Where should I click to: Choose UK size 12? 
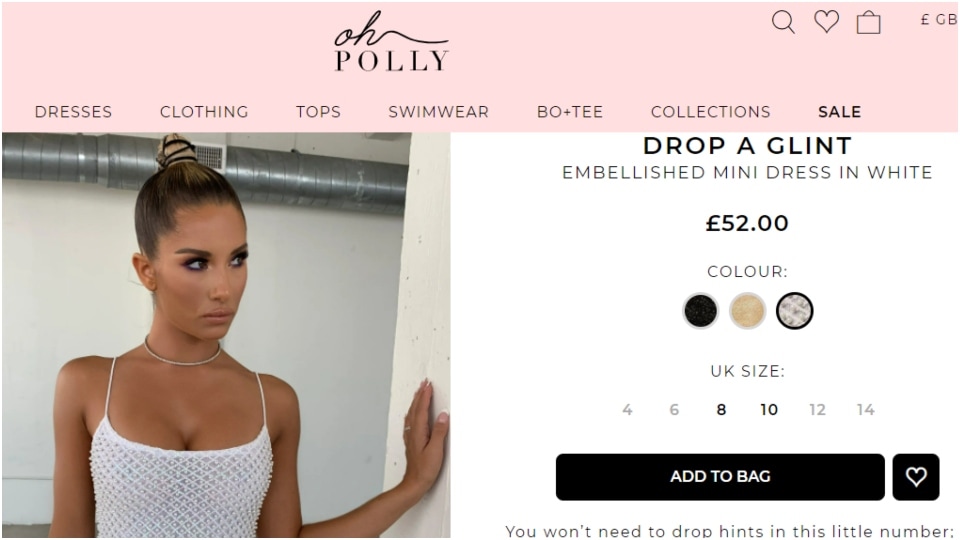coord(817,410)
